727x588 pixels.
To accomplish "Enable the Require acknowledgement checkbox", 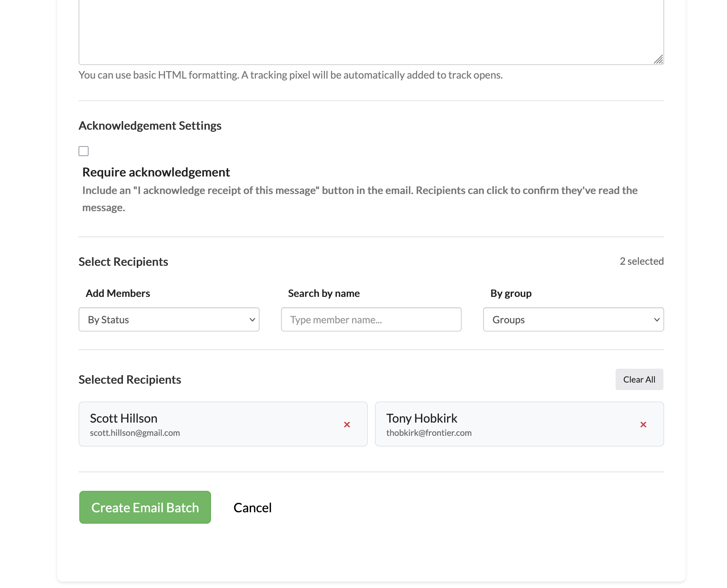I will pos(84,151).
